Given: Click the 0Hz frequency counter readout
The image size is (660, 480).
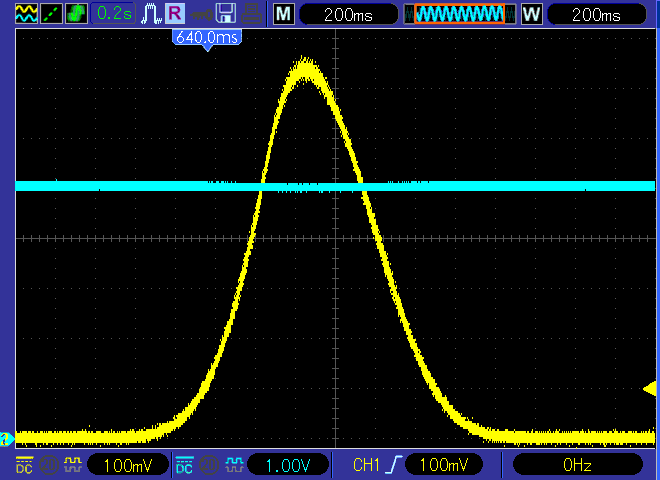Looking at the screenshot, I should pyautogui.click(x=578, y=465).
